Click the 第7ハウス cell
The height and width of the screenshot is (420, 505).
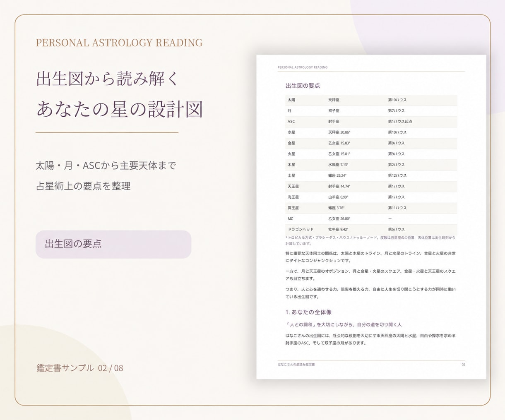(x=396, y=111)
